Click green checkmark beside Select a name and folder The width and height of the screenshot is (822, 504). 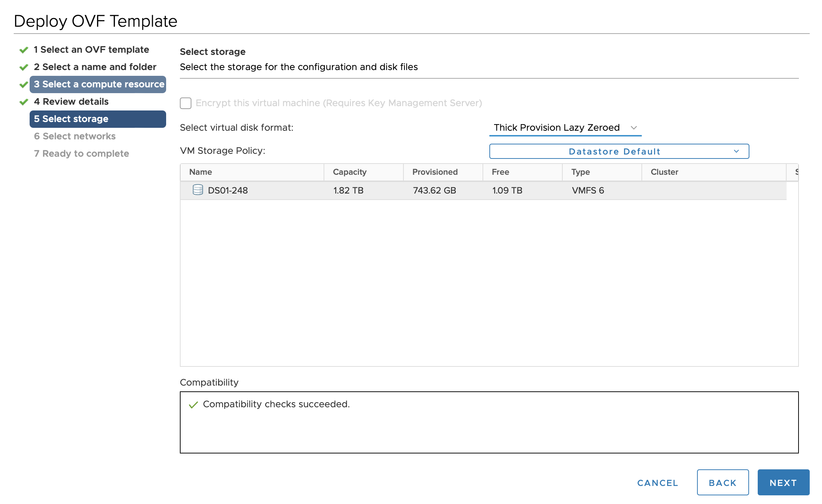pyautogui.click(x=24, y=67)
